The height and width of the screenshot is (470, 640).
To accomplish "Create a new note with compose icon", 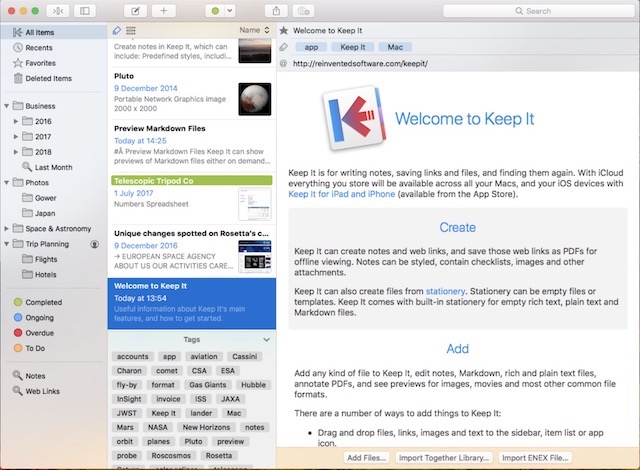I will pos(135,11).
